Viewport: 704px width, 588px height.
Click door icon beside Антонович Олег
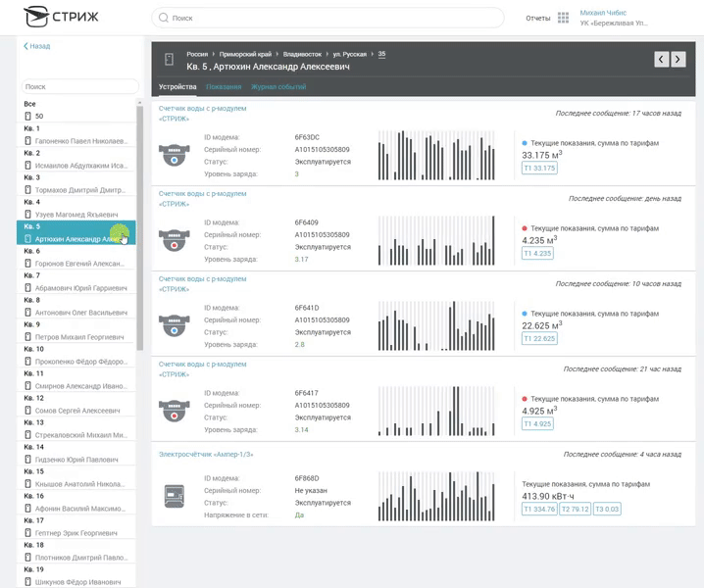click(27, 313)
